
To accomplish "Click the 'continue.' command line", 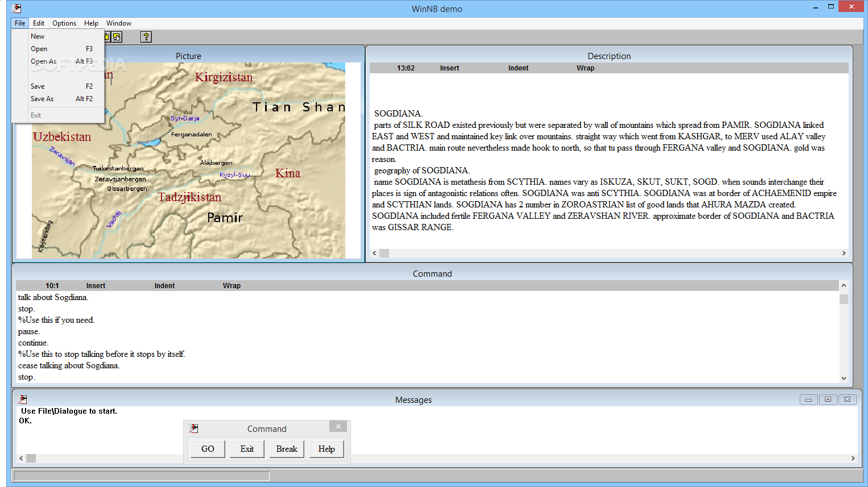I will coord(33,343).
